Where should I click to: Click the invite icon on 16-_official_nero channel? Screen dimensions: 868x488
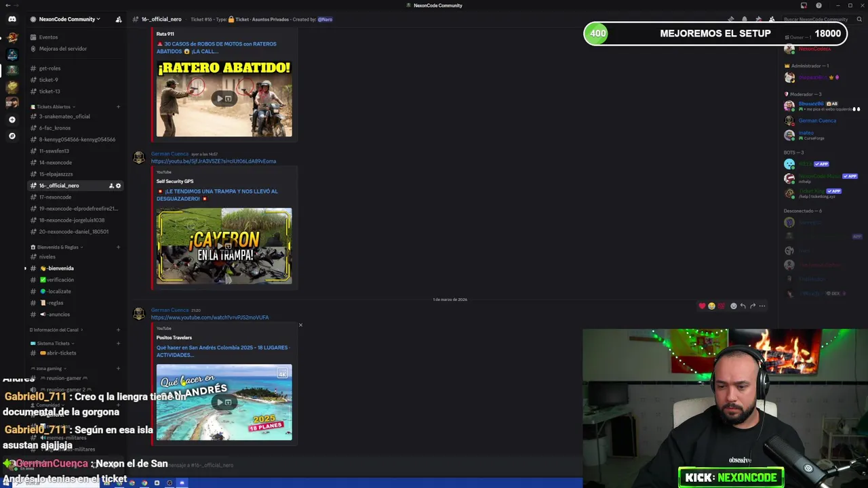point(111,186)
